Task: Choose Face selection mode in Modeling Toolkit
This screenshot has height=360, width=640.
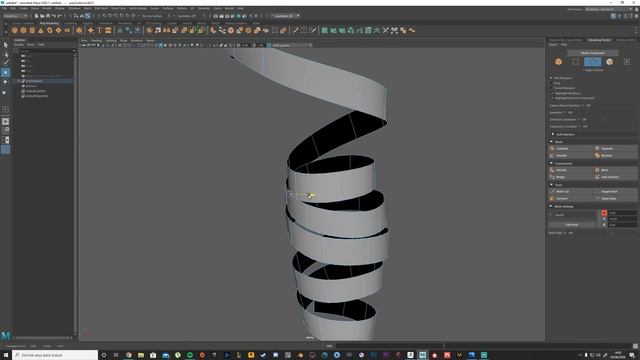Action: tap(609, 62)
